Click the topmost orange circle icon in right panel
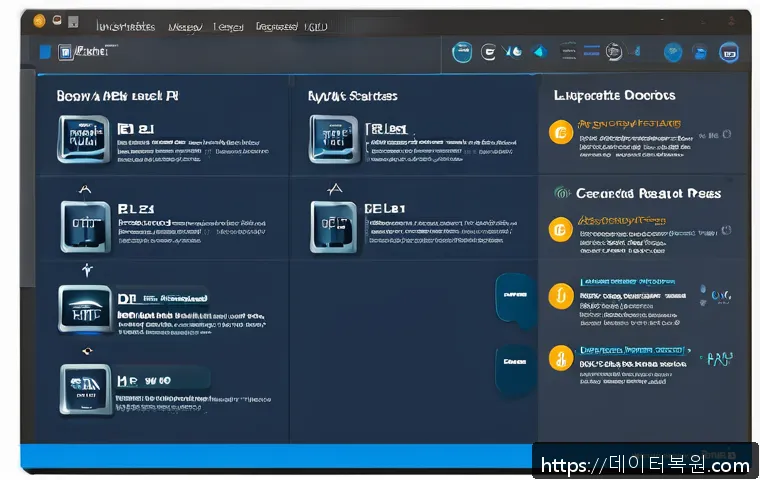The height and width of the screenshot is (480, 760). tap(561, 133)
